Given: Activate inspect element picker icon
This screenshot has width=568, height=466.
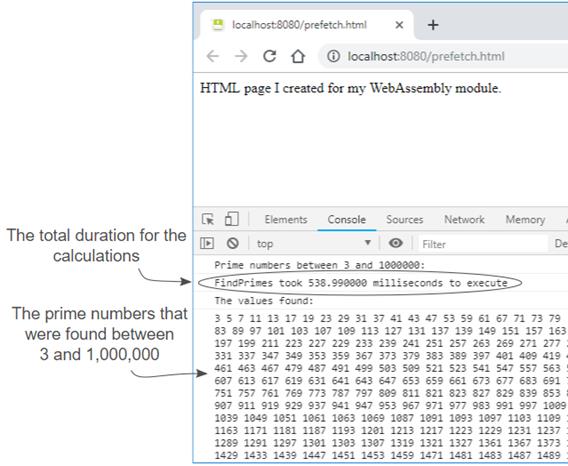Looking at the screenshot, I should 208,219.
